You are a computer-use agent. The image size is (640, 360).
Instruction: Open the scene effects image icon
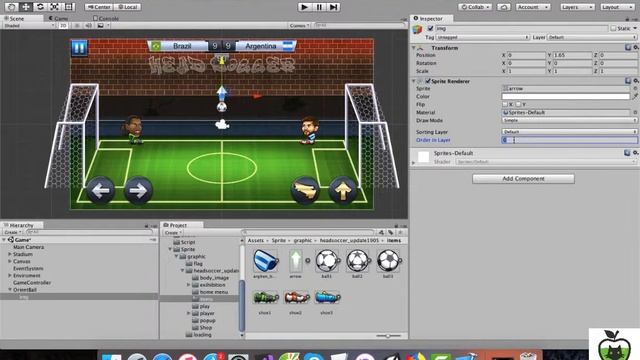point(100,25)
